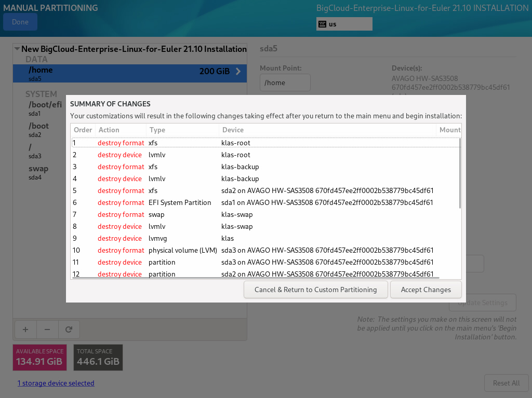Select row 1 destroy format klas-root
The width and height of the screenshot is (532, 398).
pos(265,143)
